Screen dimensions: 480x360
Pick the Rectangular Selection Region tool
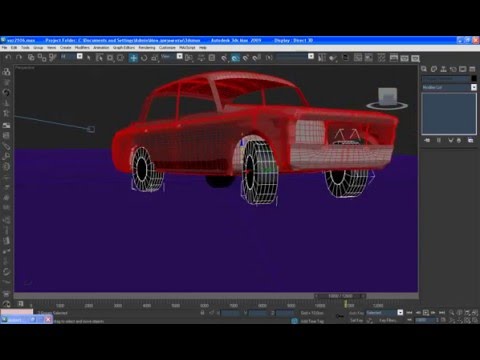pos(110,58)
